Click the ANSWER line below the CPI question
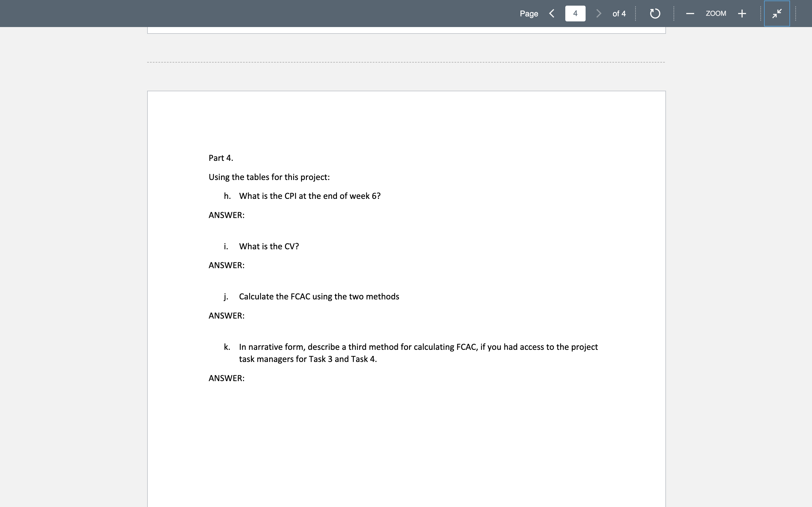812x507 pixels. click(x=226, y=215)
